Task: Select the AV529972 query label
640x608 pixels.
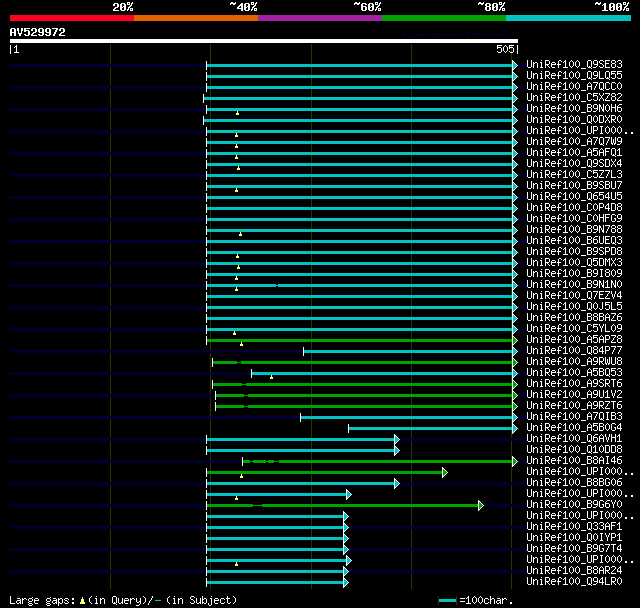Action: (x=38, y=32)
